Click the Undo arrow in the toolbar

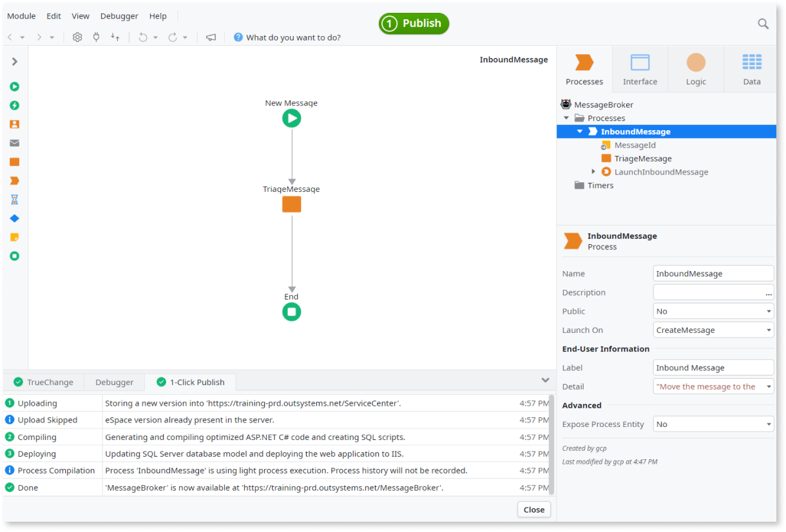142,37
